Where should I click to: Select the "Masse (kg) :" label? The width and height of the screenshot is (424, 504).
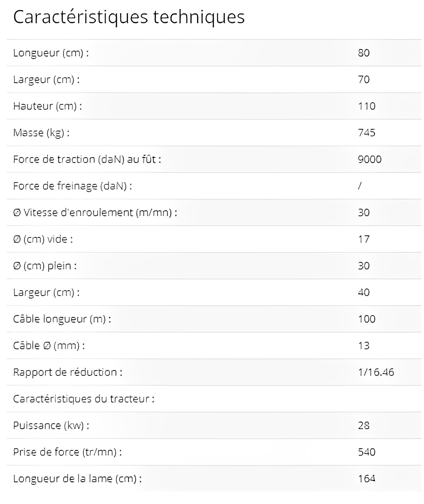pos(41,133)
